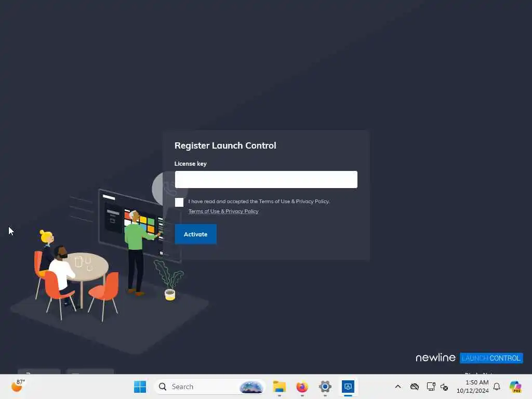Click the OneDrive cloud tray icon
The image size is (532, 399).
click(415, 387)
